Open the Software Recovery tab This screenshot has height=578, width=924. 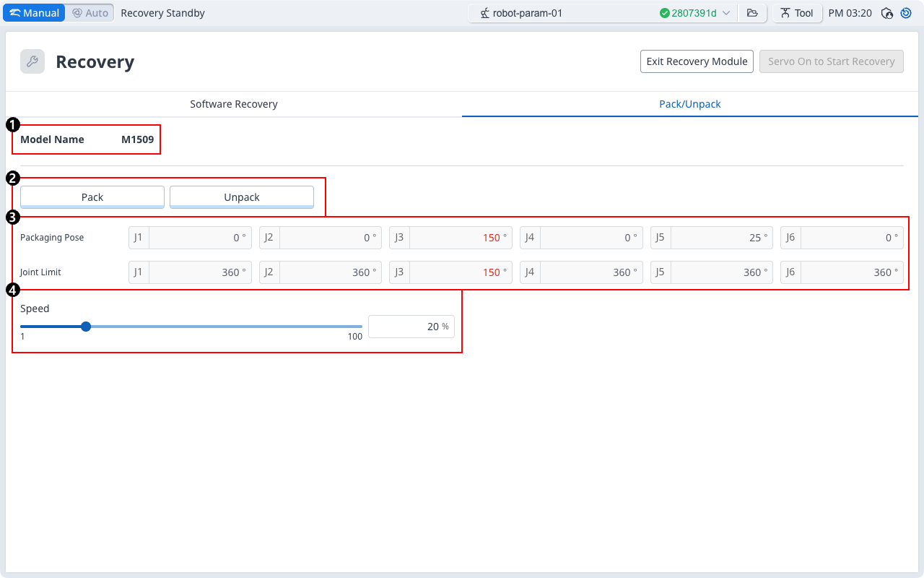234,104
